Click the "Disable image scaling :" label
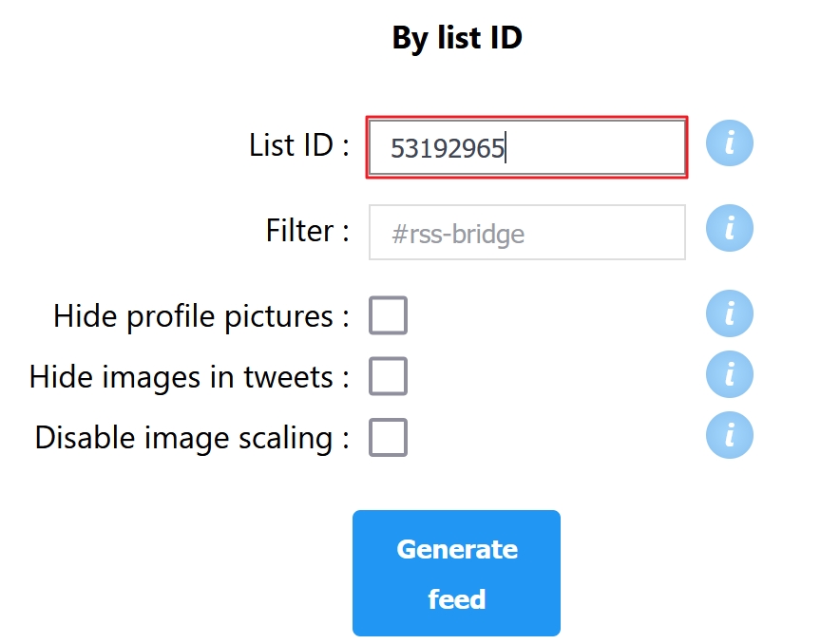The width and height of the screenshot is (840, 644). [x=192, y=438]
